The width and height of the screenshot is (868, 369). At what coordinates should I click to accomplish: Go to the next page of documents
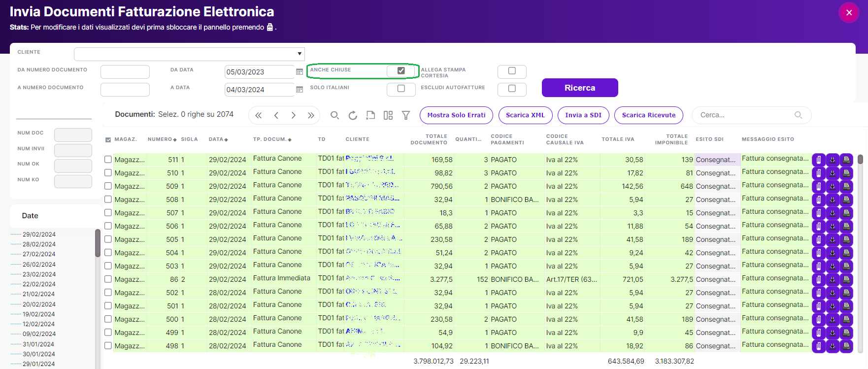tap(294, 115)
